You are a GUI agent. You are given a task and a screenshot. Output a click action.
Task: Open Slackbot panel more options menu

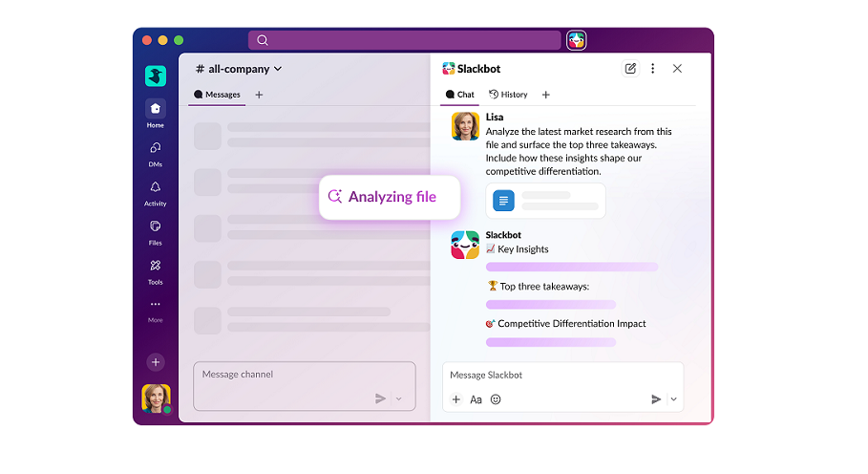coord(653,69)
